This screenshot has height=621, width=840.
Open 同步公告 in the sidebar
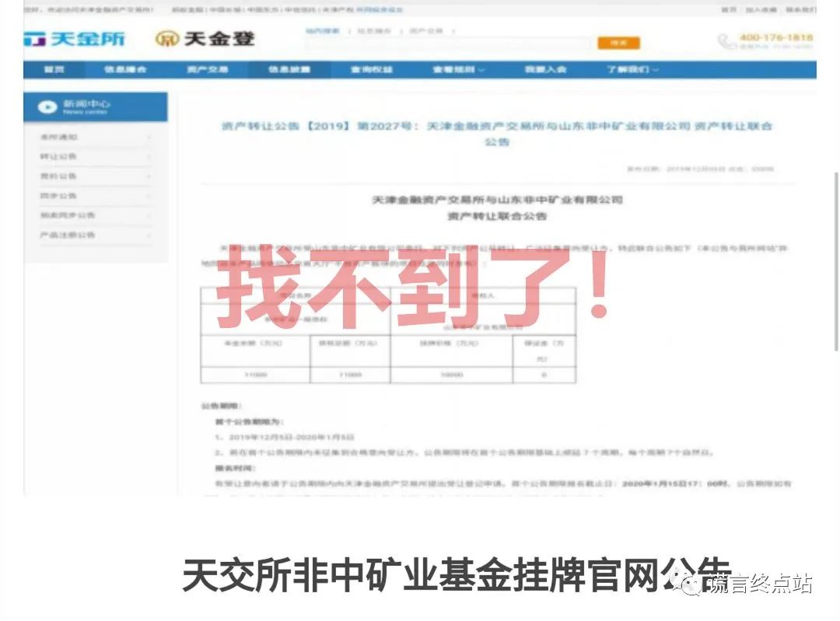(x=58, y=195)
